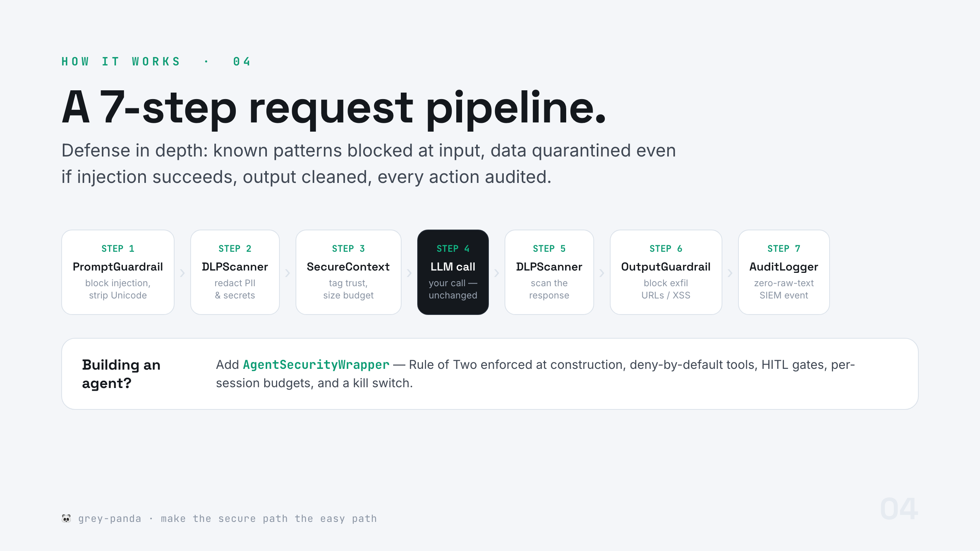
Task: Click 'tag trust, size budget' description
Action: (348, 289)
